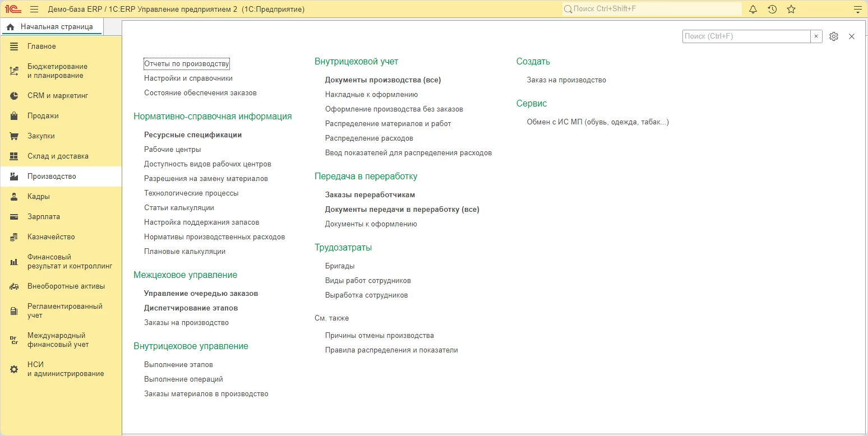Screen dimensions: 868x436
Task: Open history clock icon
Action: click(772, 10)
